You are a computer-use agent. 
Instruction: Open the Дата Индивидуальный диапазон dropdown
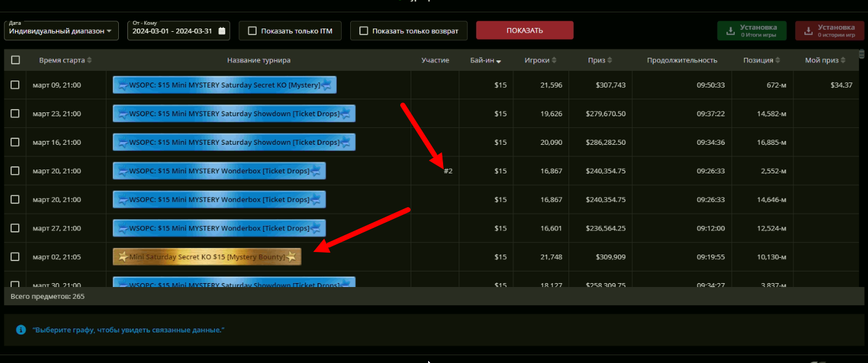tap(61, 31)
